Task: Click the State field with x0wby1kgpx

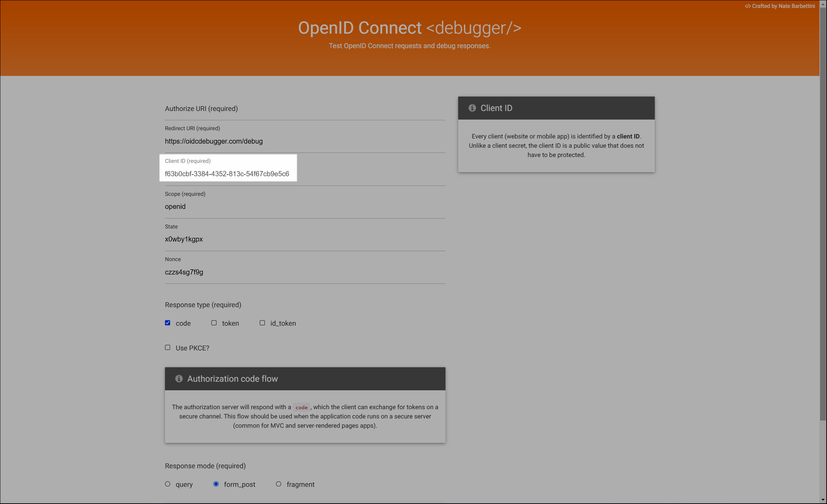Action: (x=305, y=239)
